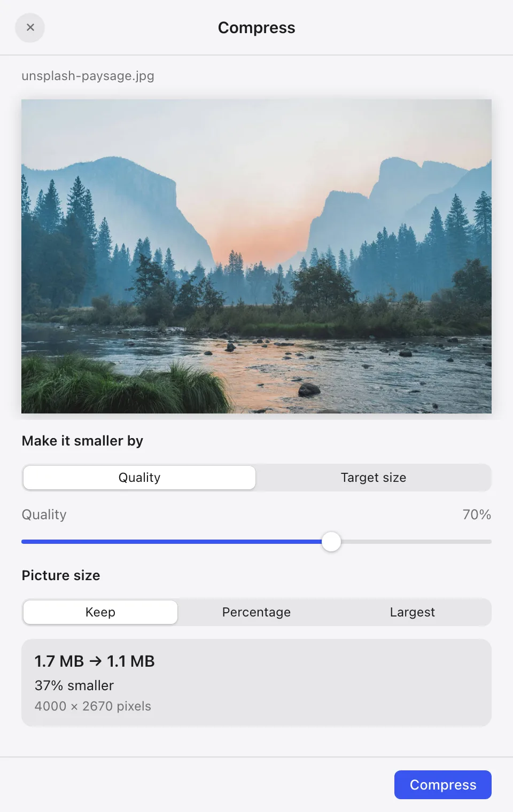Pick the Largest picture size option
The width and height of the screenshot is (513, 812).
(413, 612)
